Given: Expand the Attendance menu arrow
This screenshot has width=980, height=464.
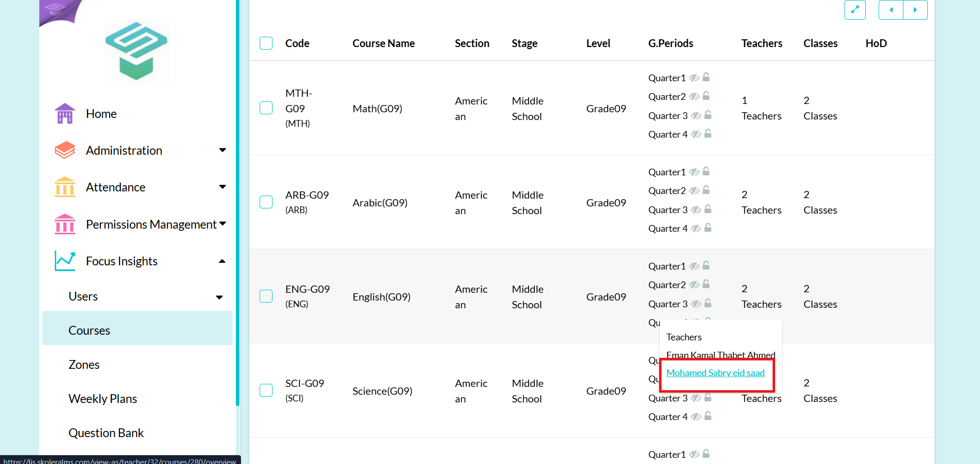Looking at the screenshot, I should click(x=222, y=187).
